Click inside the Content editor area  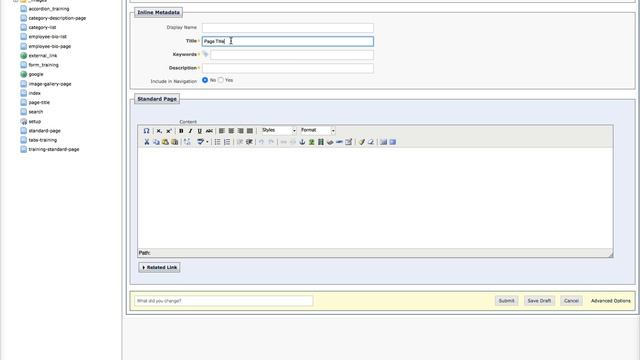(375, 198)
